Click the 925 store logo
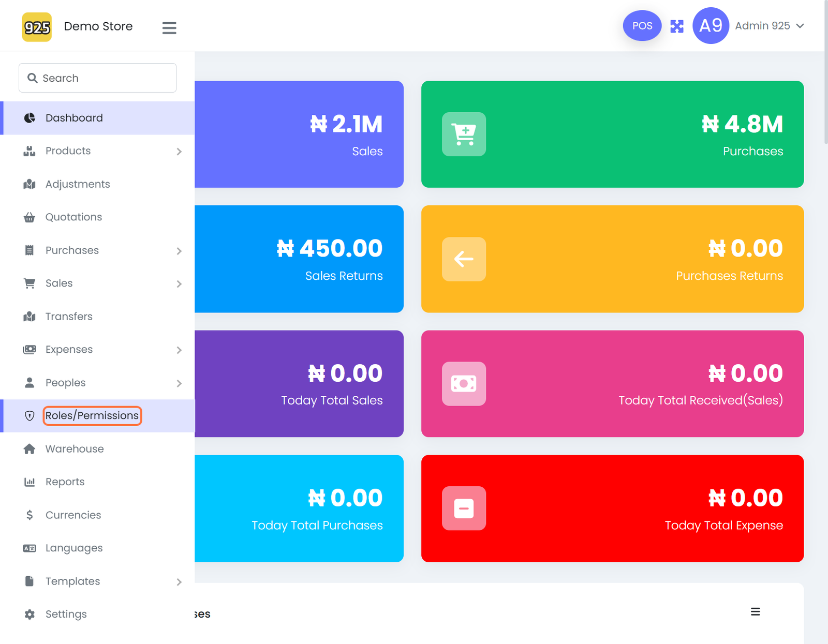This screenshot has height=644, width=828. pyautogui.click(x=37, y=27)
